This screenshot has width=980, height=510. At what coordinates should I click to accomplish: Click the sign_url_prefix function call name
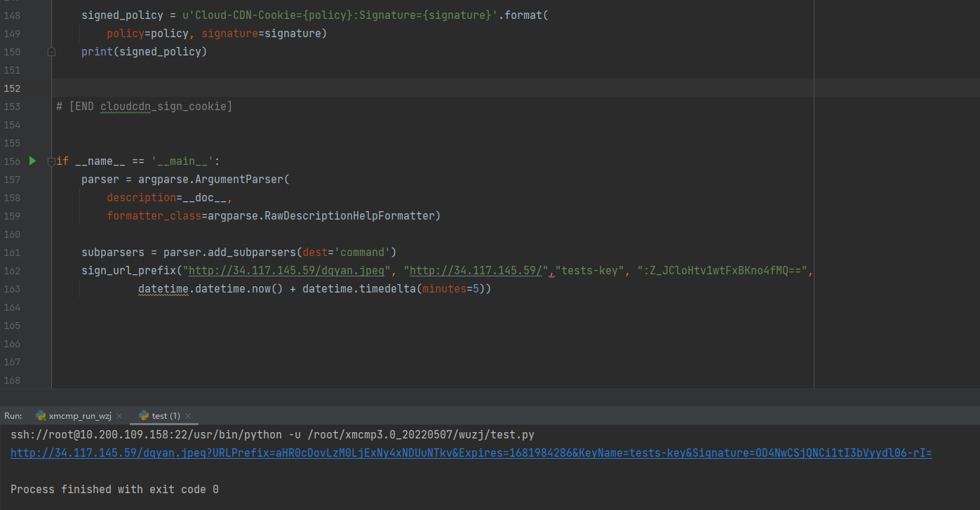click(x=128, y=271)
